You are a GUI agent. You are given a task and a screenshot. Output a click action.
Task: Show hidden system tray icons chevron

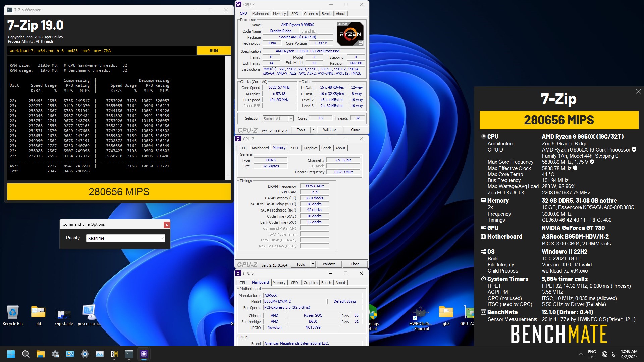pyautogui.click(x=580, y=354)
